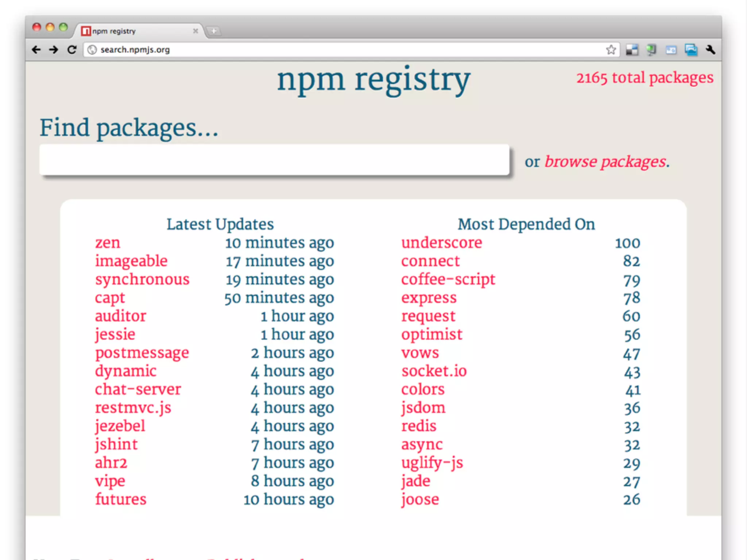Open the uglify-js package link

[432, 463]
